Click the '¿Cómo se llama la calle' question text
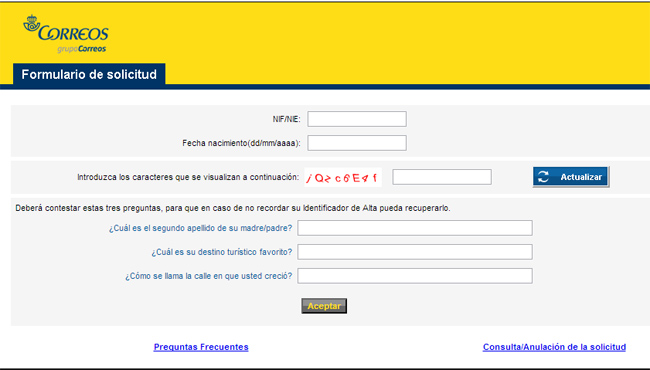This screenshot has height=370, width=650. point(209,276)
